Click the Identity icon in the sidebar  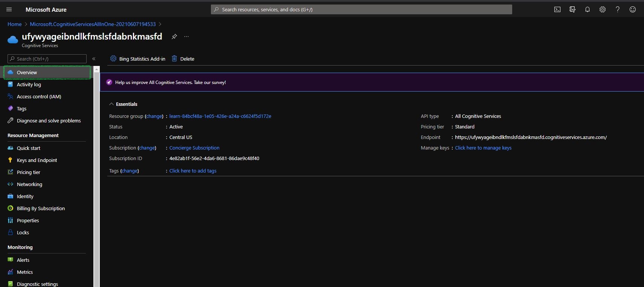click(x=11, y=196)
